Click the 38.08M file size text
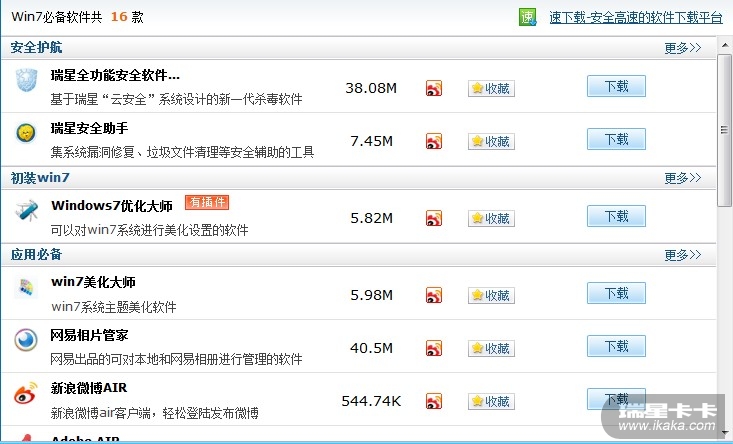Screen dimensions: 733x444 (371, 88)
